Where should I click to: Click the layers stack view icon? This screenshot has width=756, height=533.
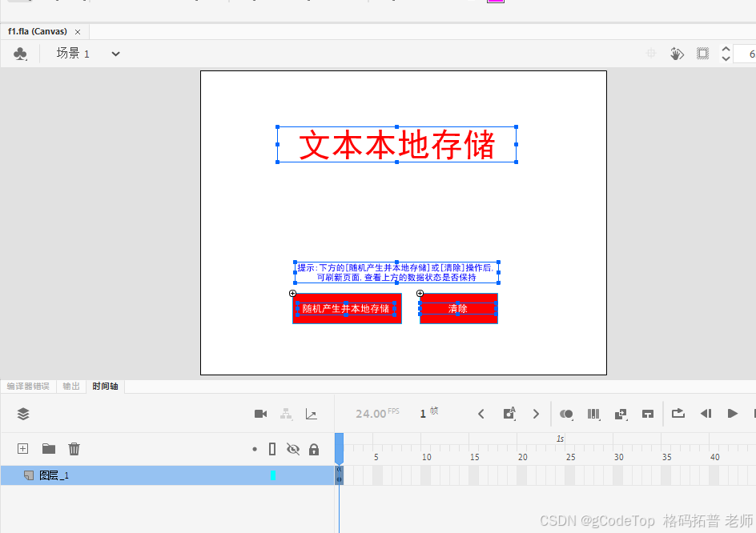(x=23, y=414)
